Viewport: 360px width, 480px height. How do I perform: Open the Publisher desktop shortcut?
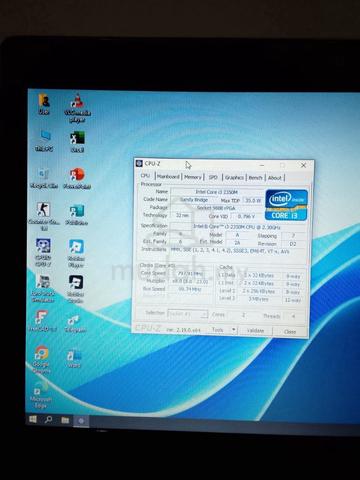tap(77, 214)
